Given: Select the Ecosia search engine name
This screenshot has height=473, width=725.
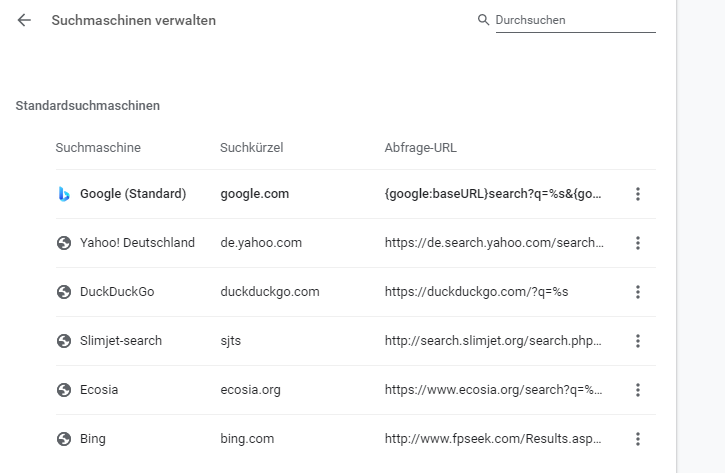Looking at the screenshot, I should 99,390.
